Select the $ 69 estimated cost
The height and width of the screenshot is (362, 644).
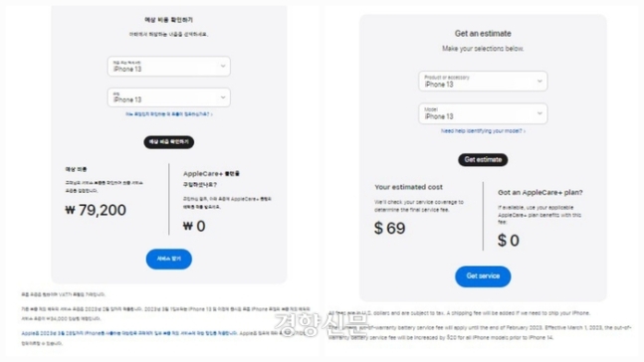click(x=389, y=228)
